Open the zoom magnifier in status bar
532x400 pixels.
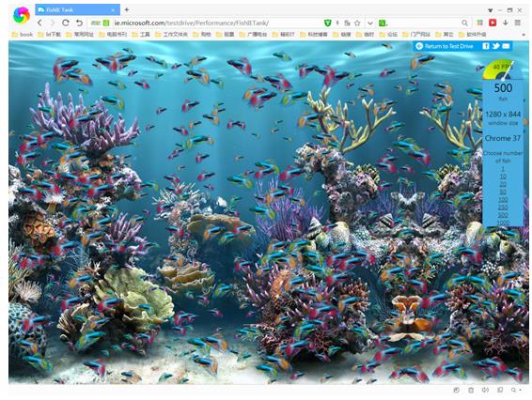click(x=515, y=391)
